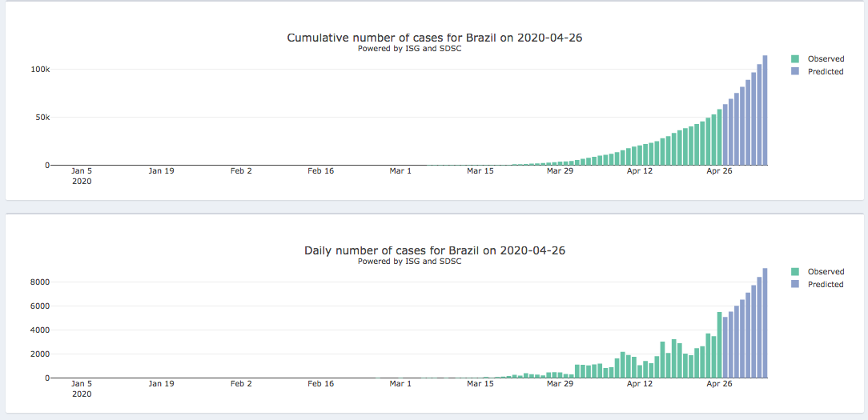Click Mar 15 x-axis label in Daily chart
Viewport: 868px width, 420px height.
pyautogui.click(x=480, y=384)
